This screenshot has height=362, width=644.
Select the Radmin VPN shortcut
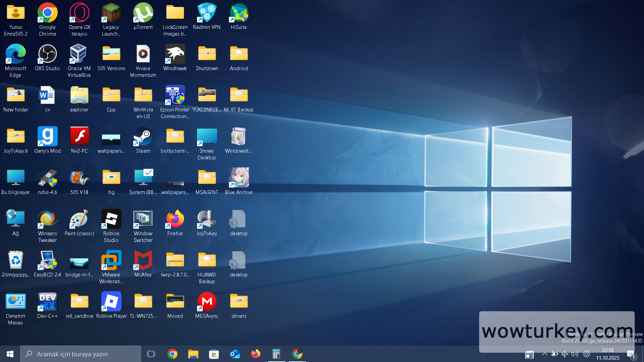207,13
